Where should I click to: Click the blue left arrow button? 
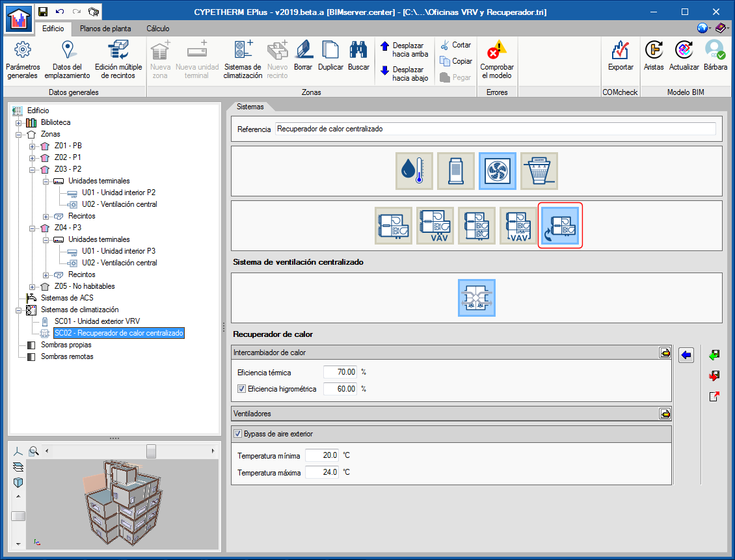[x=686, y=355]
